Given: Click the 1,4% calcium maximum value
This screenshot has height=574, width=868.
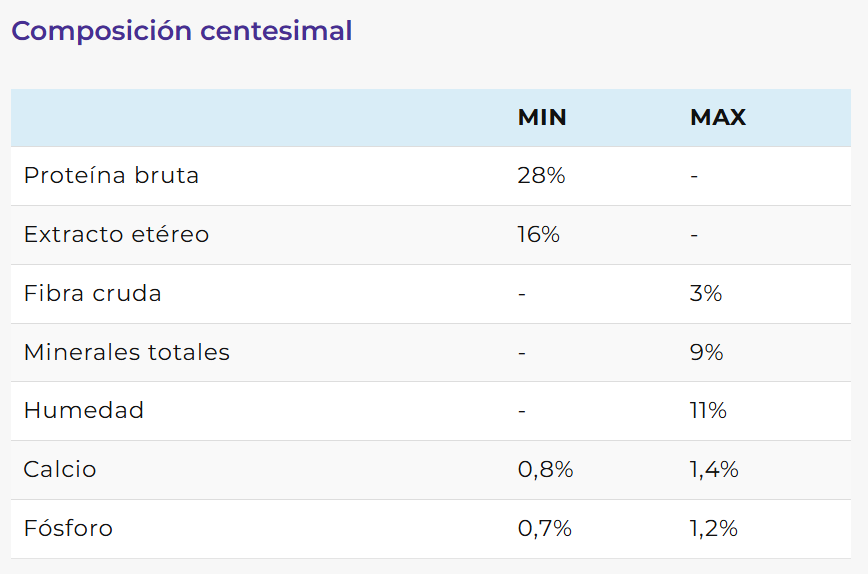Looking at the screenshot, I should (x=714, y=470).
